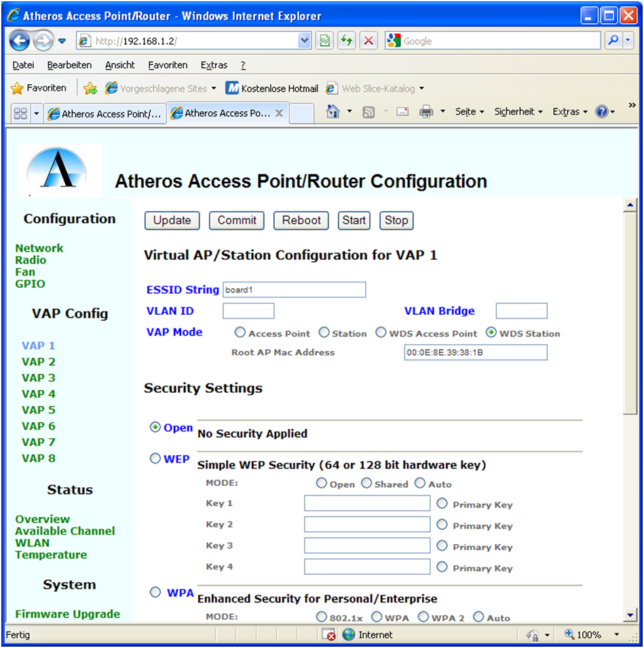
Task: Open the address bar history dropdown arrow
Action: [304, 41]
